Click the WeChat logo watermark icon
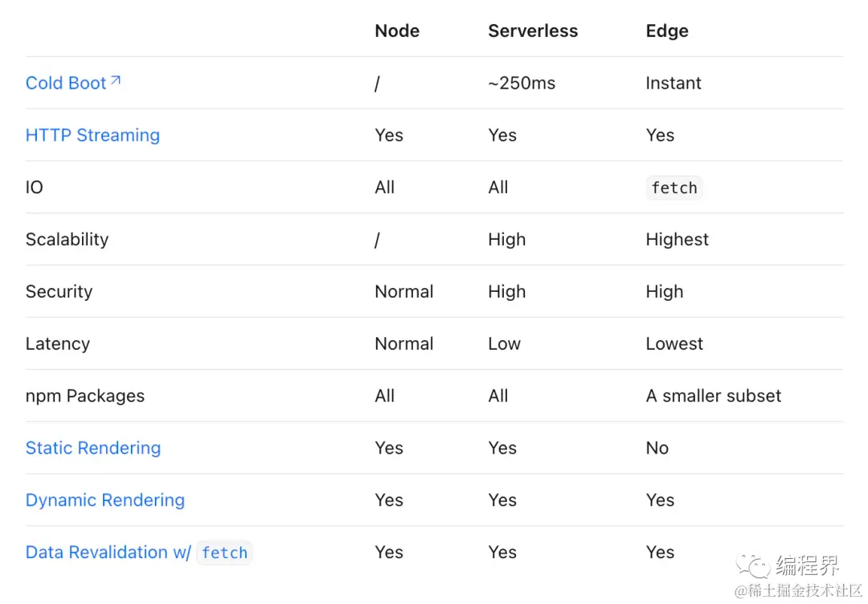Screen dimensions: 868x604 [x=753, y=565]
